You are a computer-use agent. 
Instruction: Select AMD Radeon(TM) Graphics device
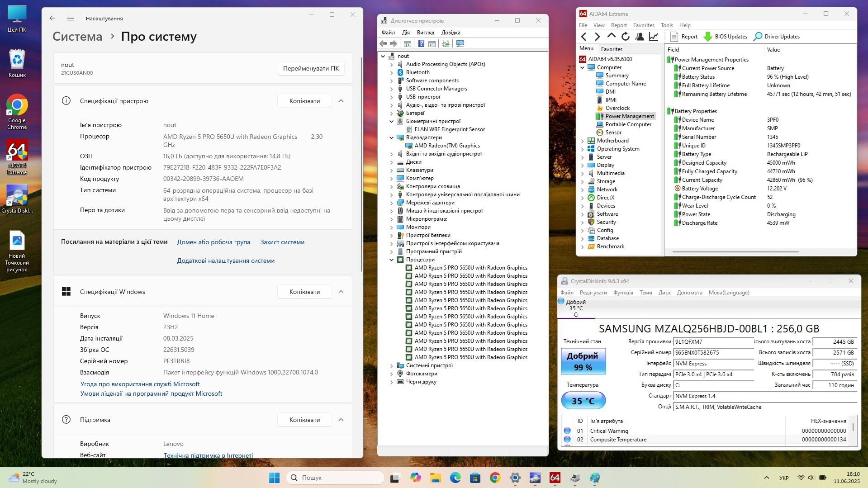(x=447, y=146)
